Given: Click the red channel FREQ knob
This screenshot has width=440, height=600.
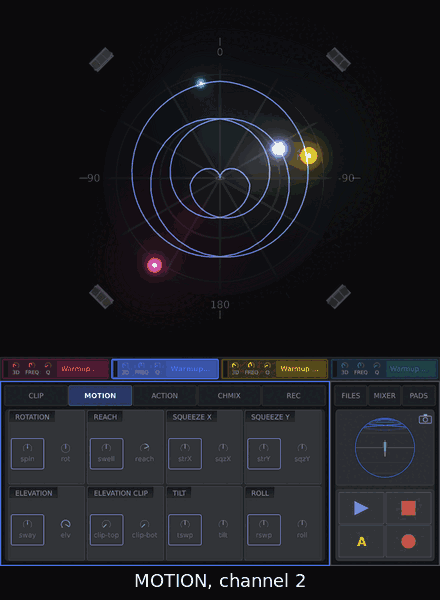Looking at the screenshot, I should pyautogui.click(x=32, y=368).
